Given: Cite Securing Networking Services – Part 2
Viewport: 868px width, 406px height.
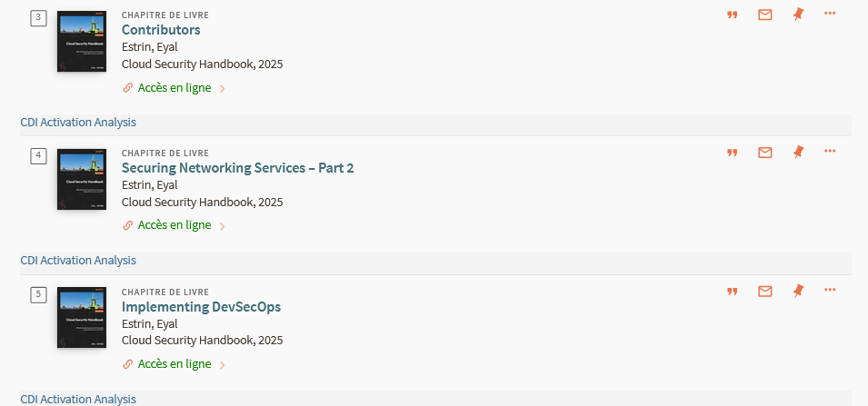Looking at the screenshot, I should point(733,153).
